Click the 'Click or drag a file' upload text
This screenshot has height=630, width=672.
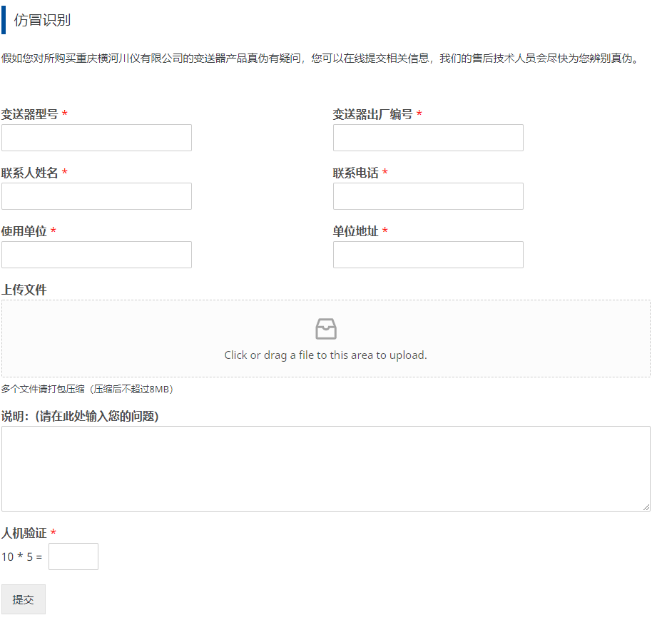click(325, 355)
